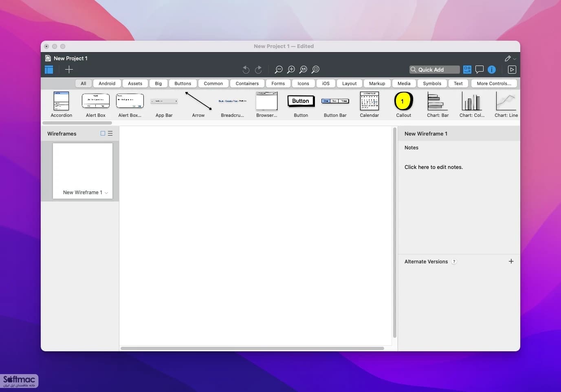
Task: Toggle the navigator panel icon
Action: pyautogui.click(x=49, y=70)
